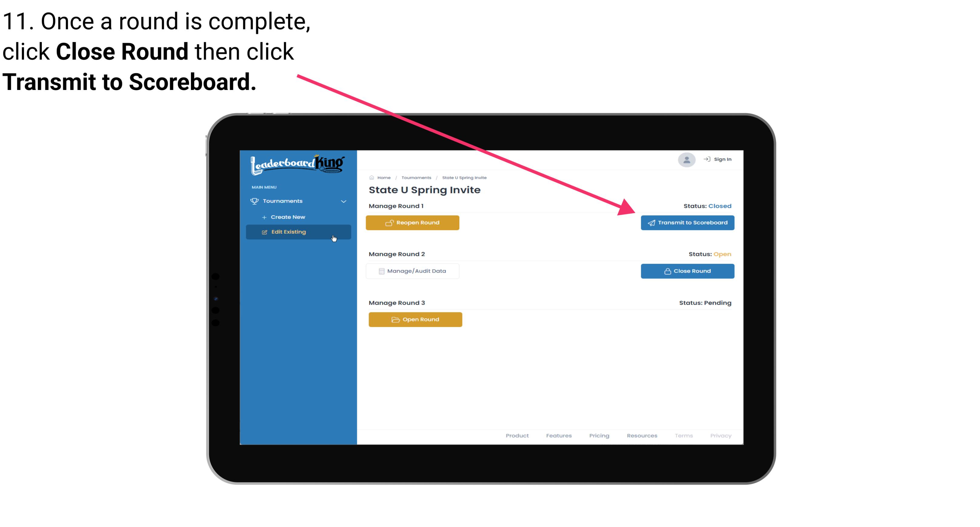Click the Reopen Round refresh icon

click(x=389, y=223)
